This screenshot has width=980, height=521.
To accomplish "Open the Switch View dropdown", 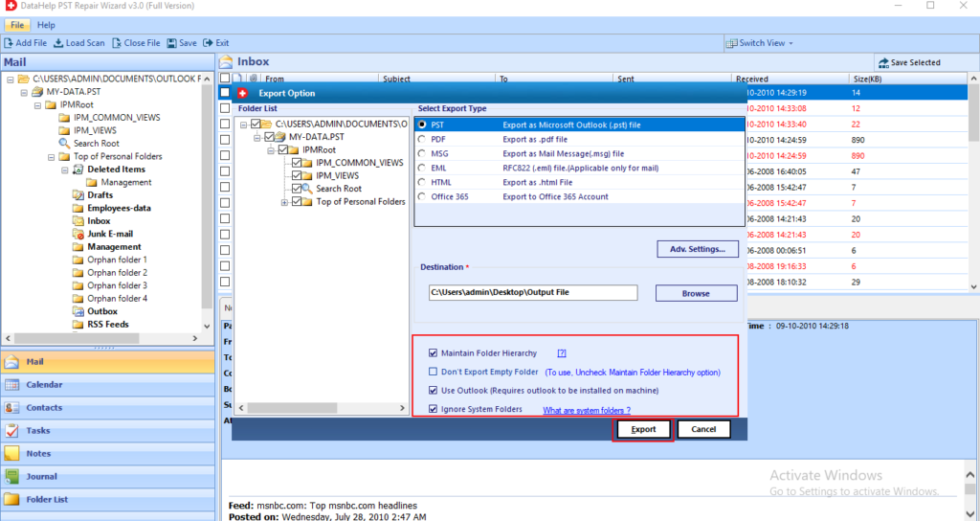I will point(760,43).
